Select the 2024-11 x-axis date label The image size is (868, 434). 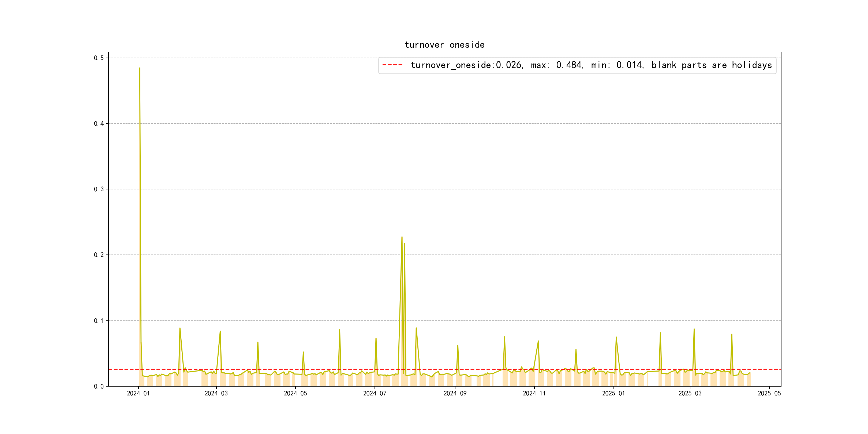(x=534, y=394)
